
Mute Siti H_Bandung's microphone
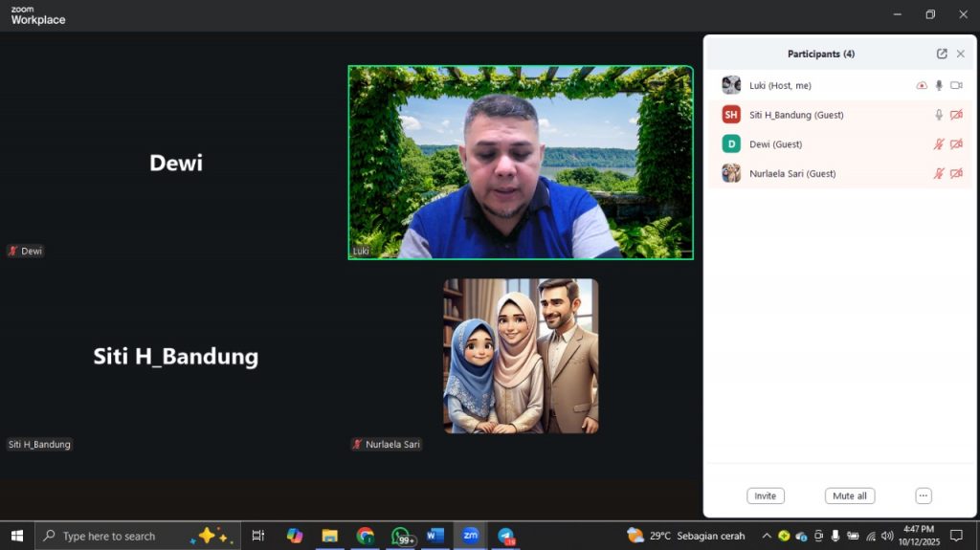tap(939, 115)
